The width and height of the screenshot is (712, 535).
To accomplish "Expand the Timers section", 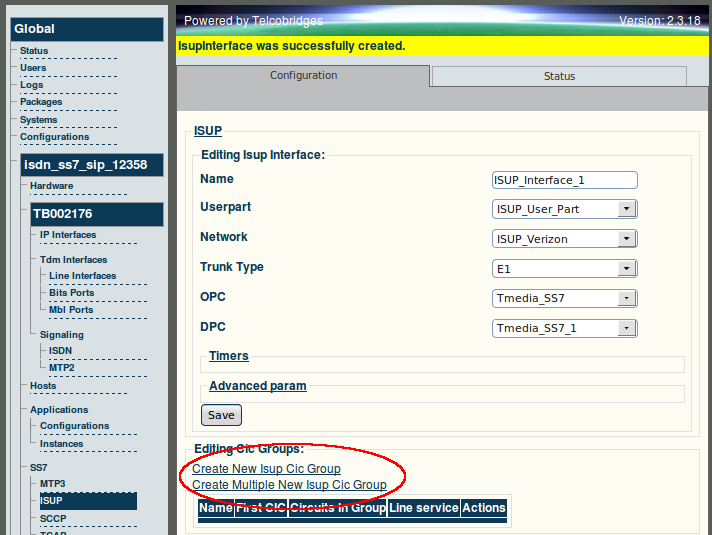I will tap(228, 356).
